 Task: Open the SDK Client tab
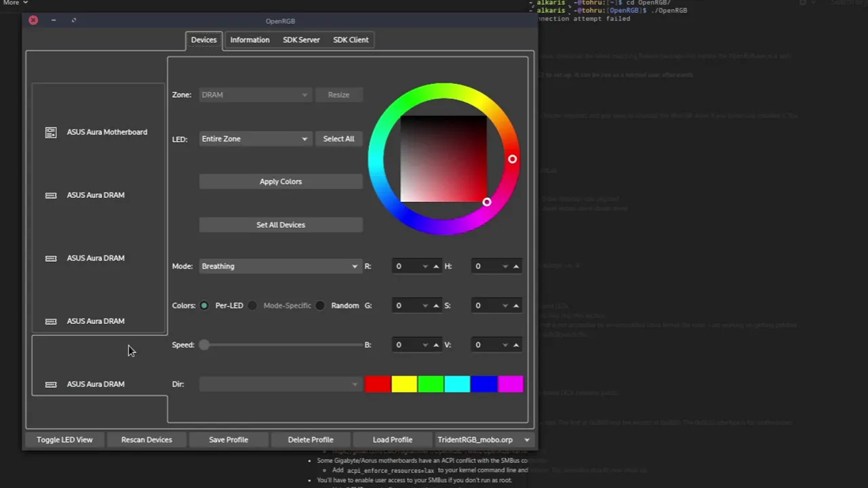pyautogui.click(x=351, y=40)
